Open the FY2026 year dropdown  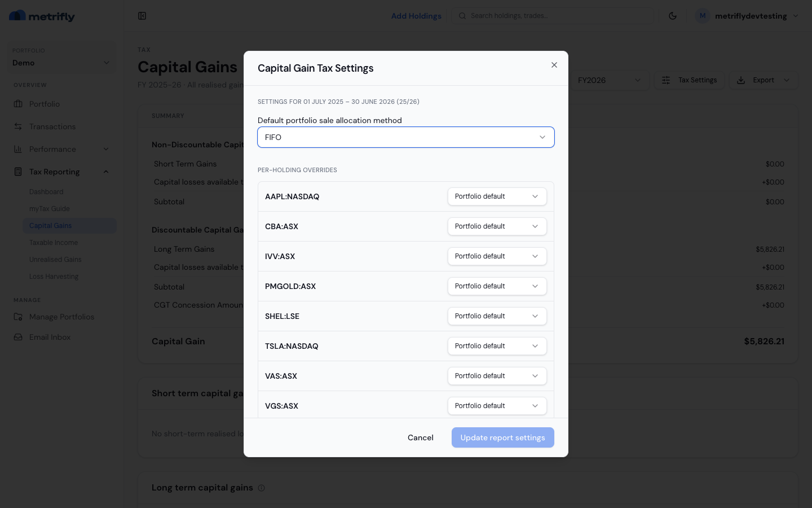click(x=609, y=80)
